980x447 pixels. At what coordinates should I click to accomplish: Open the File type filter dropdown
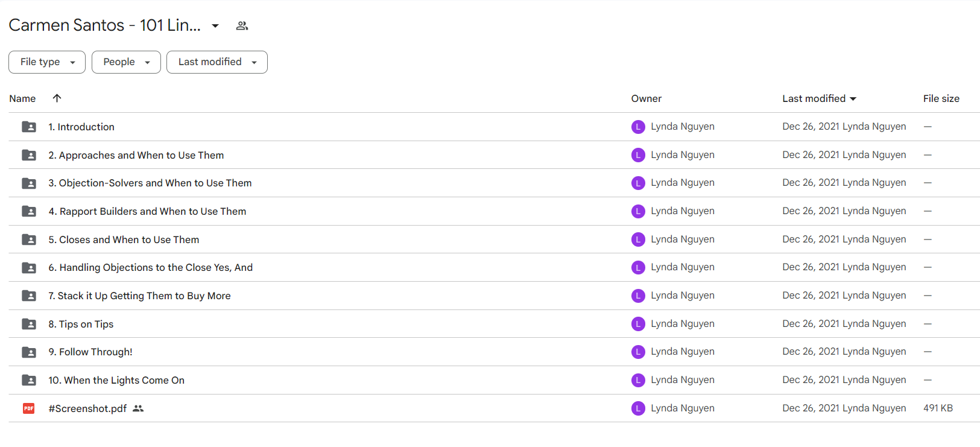pyautogui.click(x=47, y=62)
